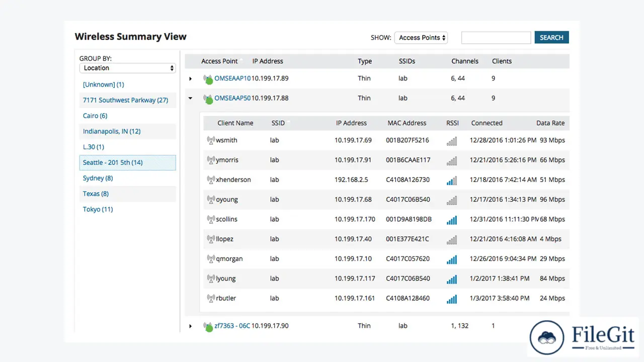
Task: Click the SEARCH button
Action: [551, 38]
